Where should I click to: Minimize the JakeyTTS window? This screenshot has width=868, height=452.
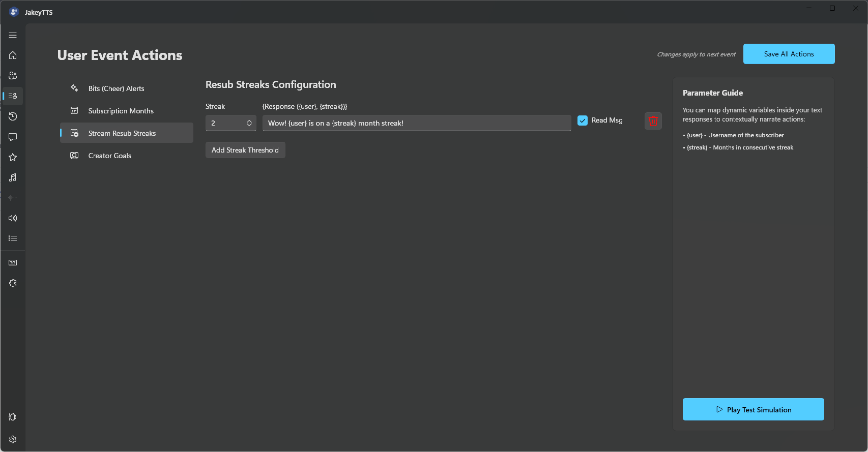809,8
